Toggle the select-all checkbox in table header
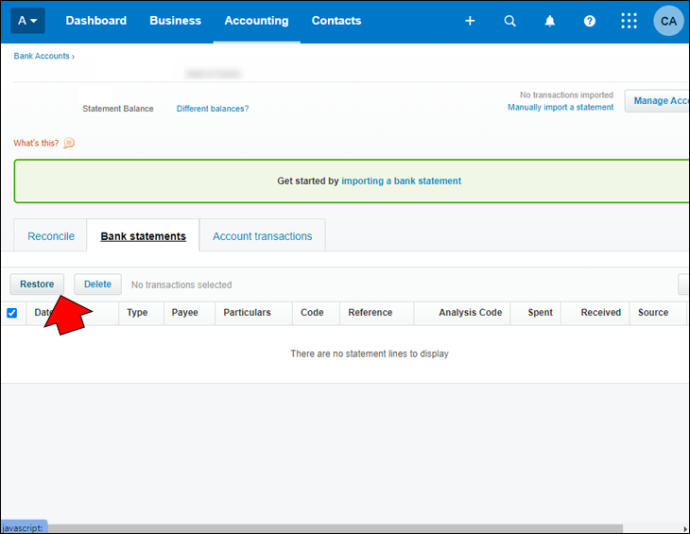This screenshot has height=534, width=690. point(12,313)
